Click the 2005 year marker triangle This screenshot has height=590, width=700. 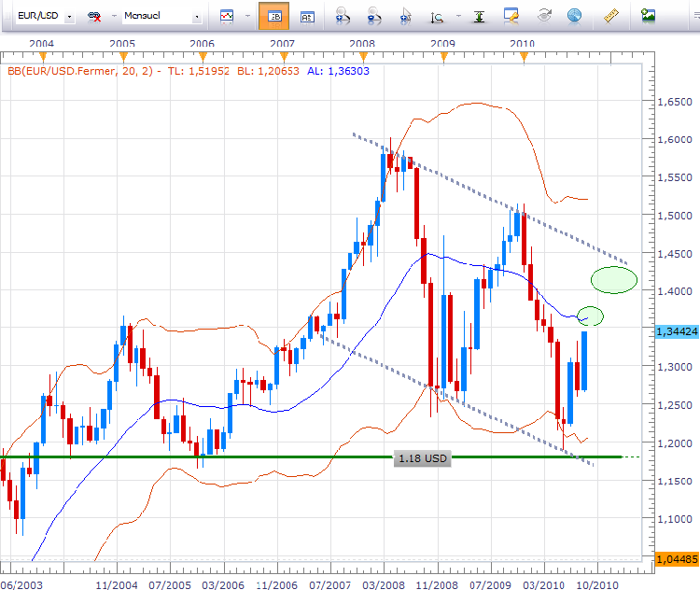click(x=123, y=57)
